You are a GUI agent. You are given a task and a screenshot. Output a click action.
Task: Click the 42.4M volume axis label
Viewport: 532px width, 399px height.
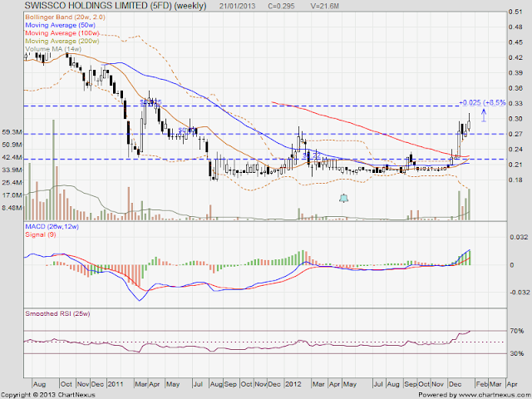tap(12, 157)
